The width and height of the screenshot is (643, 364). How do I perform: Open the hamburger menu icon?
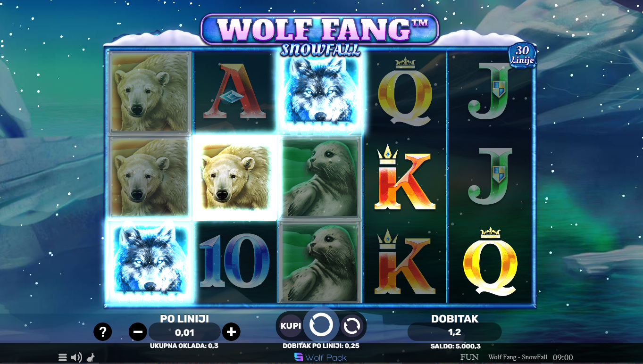[62, 357]
